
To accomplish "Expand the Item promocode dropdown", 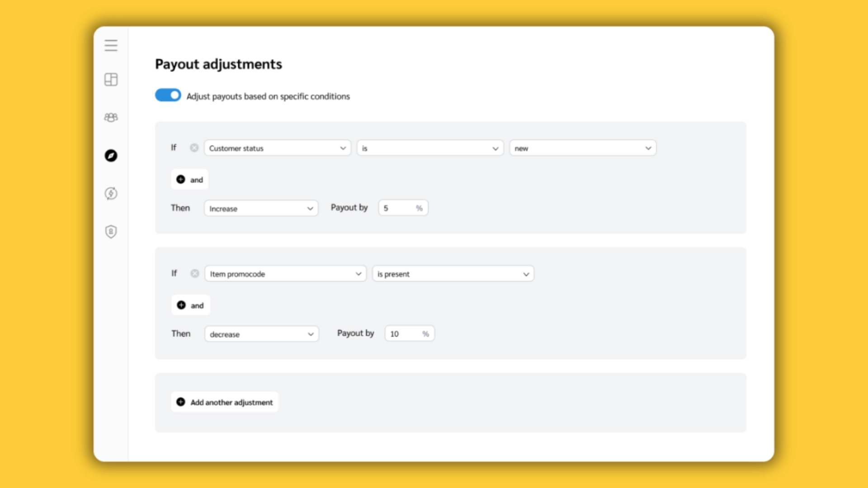I will [285, 273].
